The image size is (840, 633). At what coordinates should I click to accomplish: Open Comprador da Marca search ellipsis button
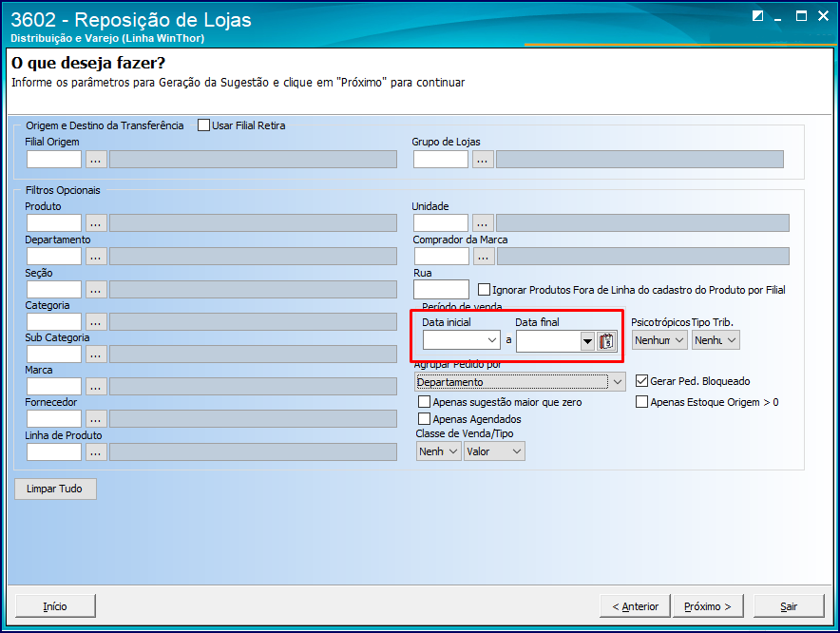point(484,257)
